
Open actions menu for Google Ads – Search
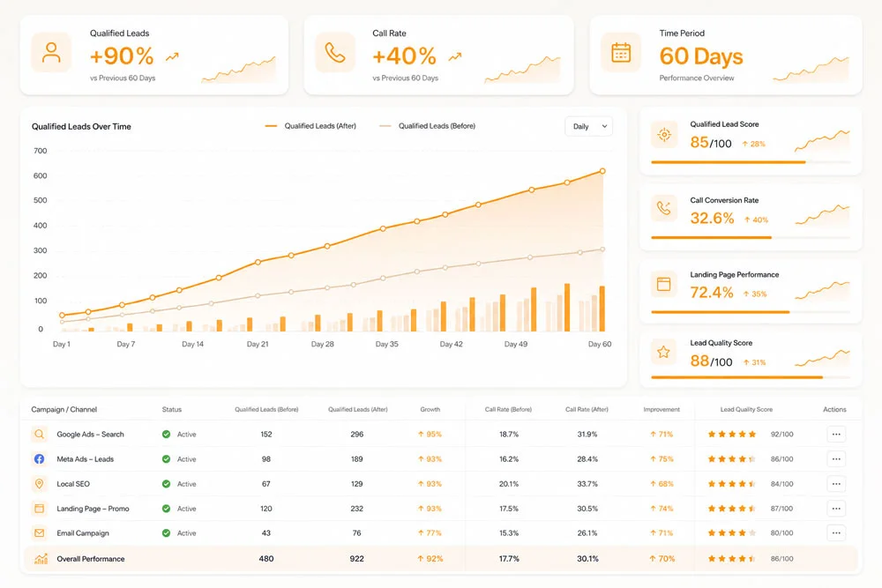(x=836, y=434)
